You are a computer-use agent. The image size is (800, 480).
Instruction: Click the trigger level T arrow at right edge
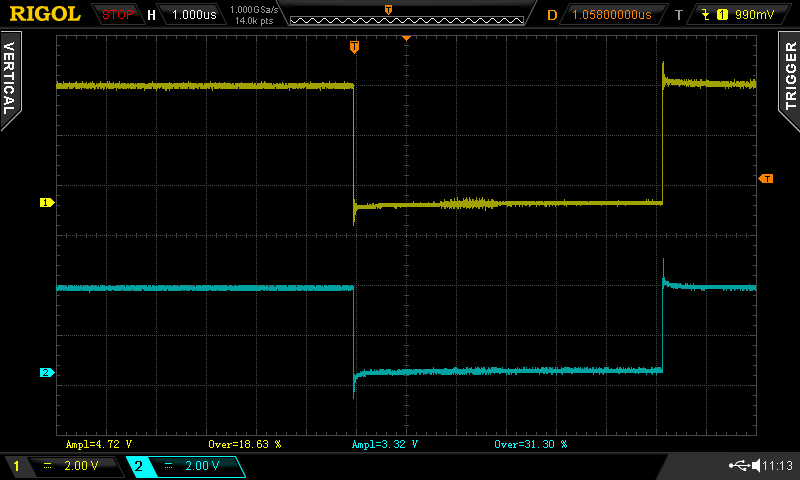766,179
